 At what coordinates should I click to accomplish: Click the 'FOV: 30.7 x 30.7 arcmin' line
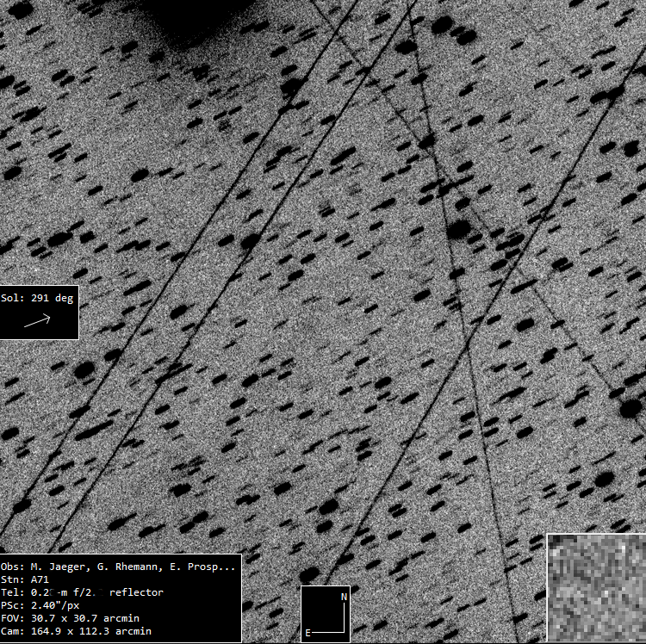(70, 618)
